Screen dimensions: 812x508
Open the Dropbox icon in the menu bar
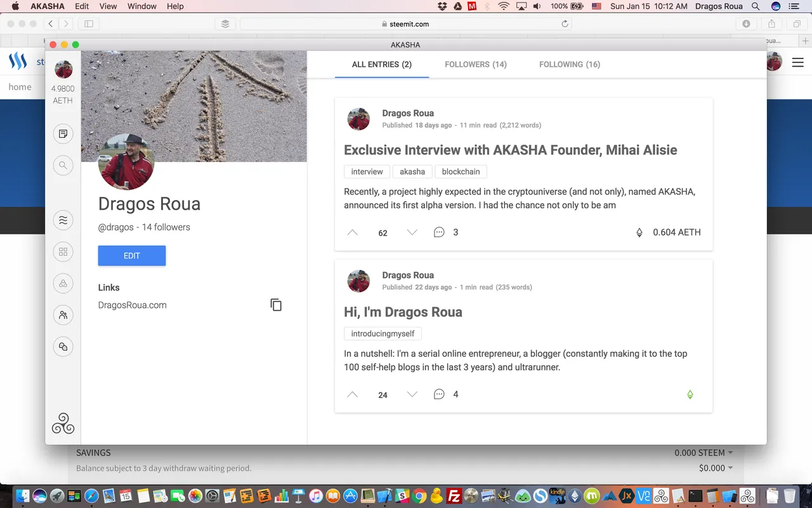click(442, 6)
